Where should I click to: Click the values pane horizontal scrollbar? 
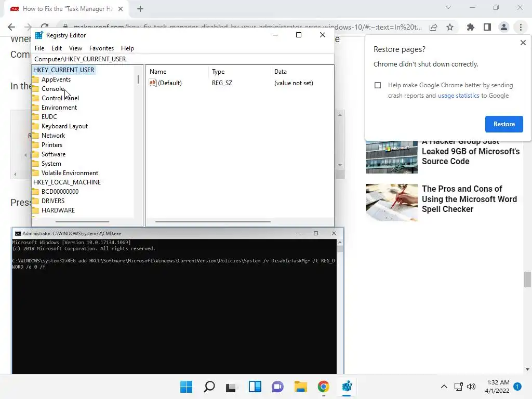212,221
